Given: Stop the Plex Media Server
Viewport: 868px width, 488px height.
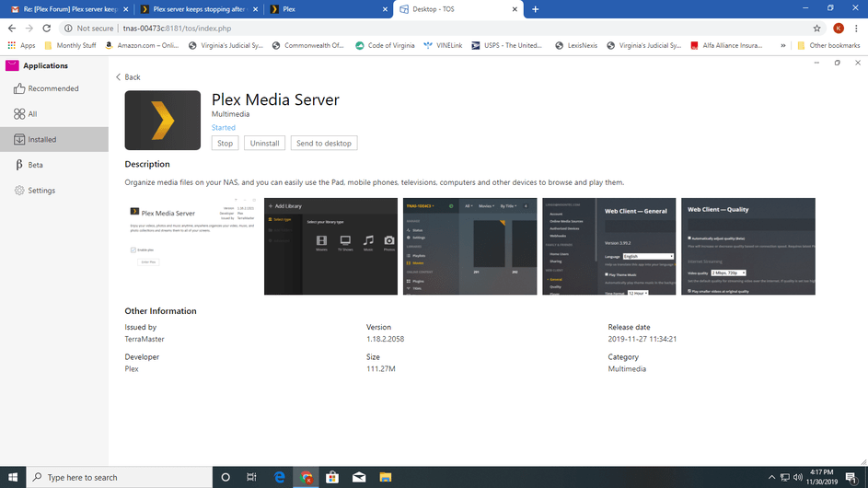Looking at the screenshot, I should pyautogui.click(x=225, y=143).
